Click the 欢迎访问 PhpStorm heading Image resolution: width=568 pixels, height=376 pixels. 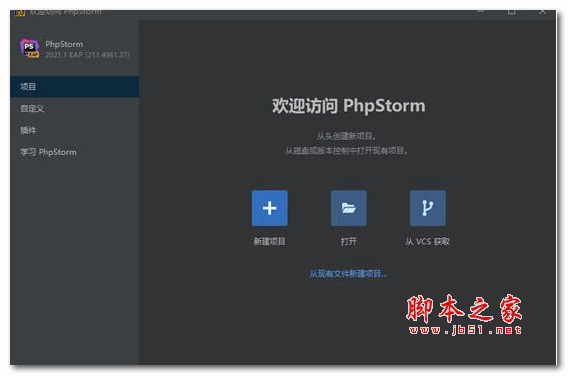(348, 106)
